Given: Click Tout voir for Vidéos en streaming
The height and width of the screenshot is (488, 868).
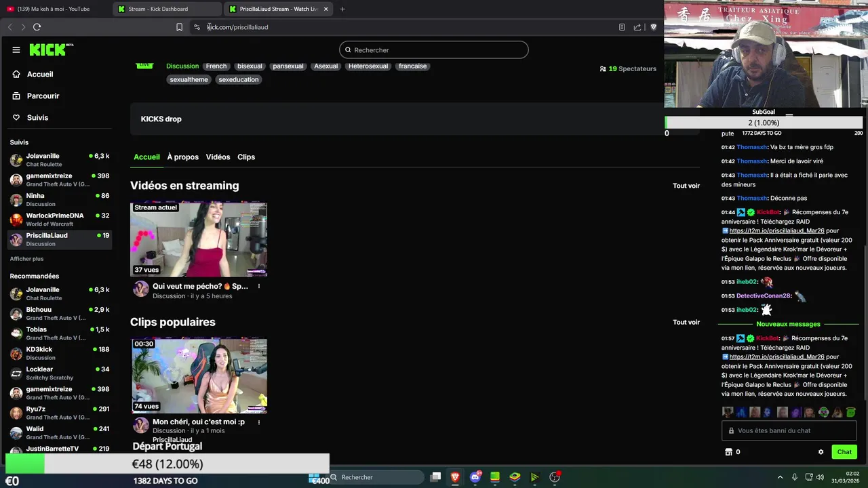Looking at the screenshot, I should tap(686, 186).
